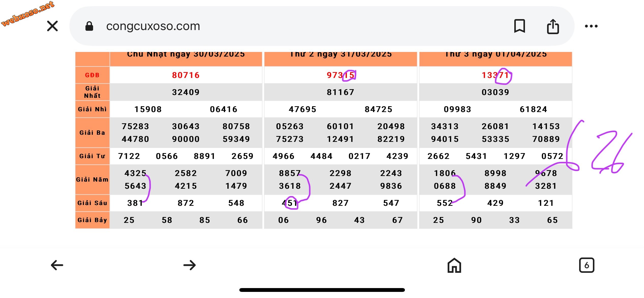
Task: Open the tab switcher showing 6
Action: [587, 265]
